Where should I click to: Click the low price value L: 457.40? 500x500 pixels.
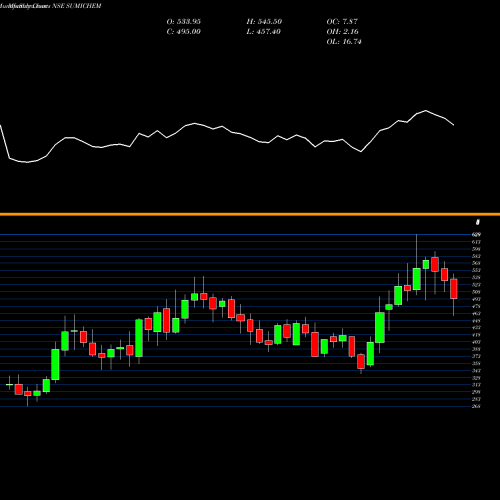[x=264, y=32]
